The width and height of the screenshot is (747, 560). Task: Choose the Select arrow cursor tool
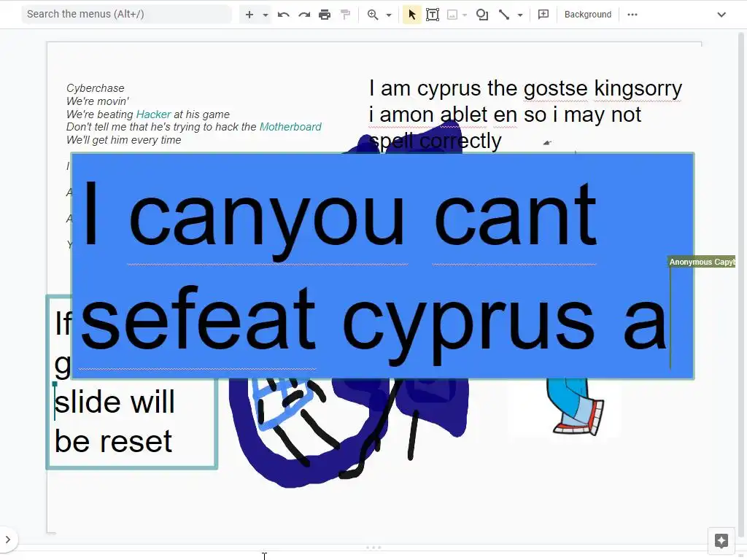[411, 15]
